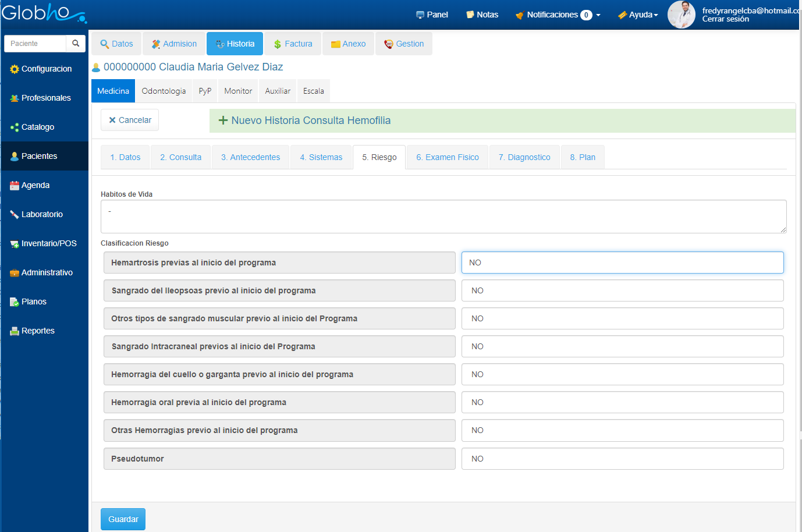Open the Agenda calendar icon
This screenshot has height=532, width=802.
pos(15,186)
